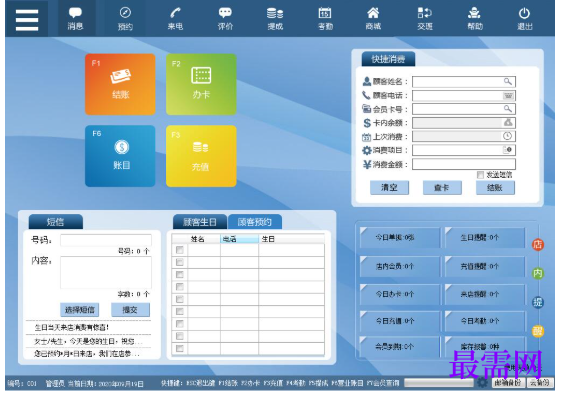This screenshot has height=396, width=561.
Task: Focus the 顾客姓名 input field
Action: 464,82
